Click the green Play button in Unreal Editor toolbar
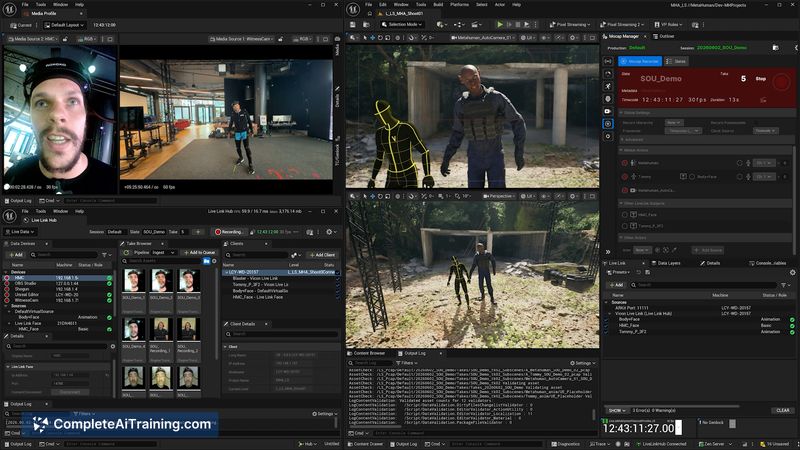 500,24
